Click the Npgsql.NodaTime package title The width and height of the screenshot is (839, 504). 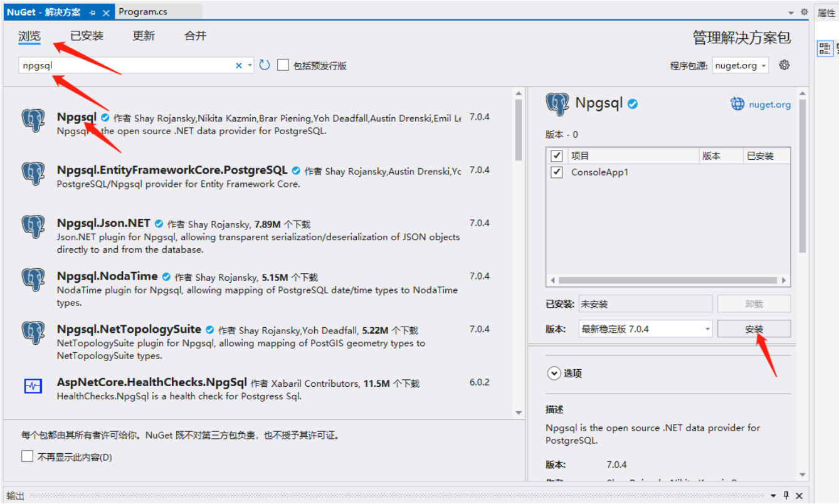[107, 276]
